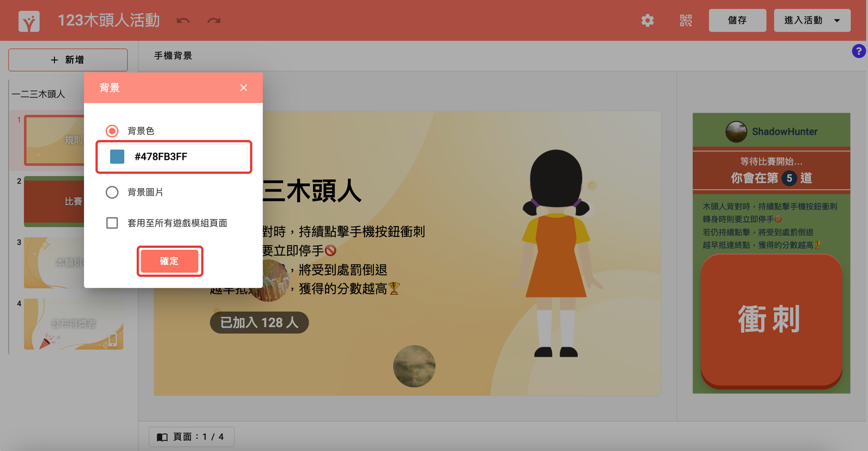The width and height of the screenshot is (868, 451).
Task: Open the 進入活動 dropdown arrow
Action: click(x=837, y=21)
